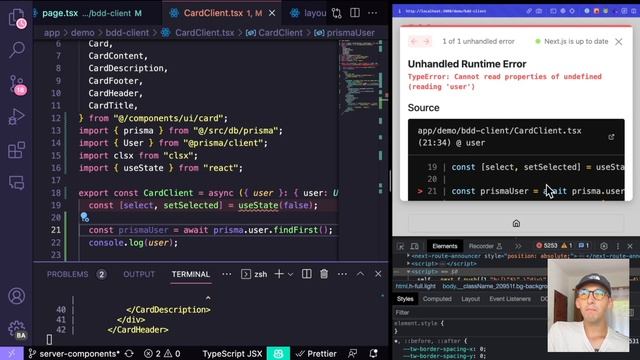Open the source file in the editor from the error overlay
Image resolution: width=640 pixels, height=360 pixels.
tap(611, 137)
